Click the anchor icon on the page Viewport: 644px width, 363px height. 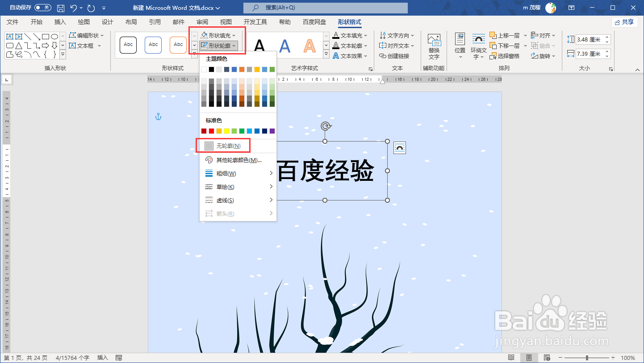[158, 117]
